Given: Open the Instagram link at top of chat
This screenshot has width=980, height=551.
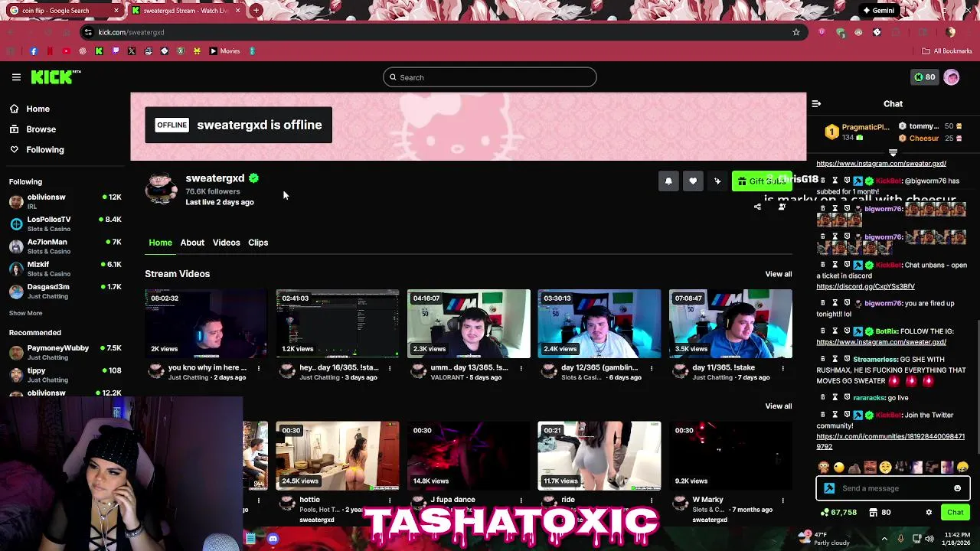Looking at the screenshot, I should 881,164.
